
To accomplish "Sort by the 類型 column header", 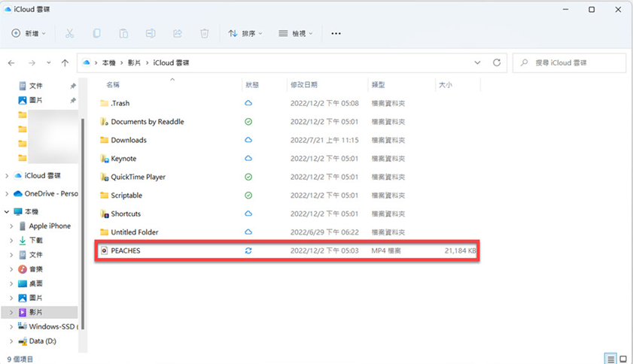I will pos(379,85).
